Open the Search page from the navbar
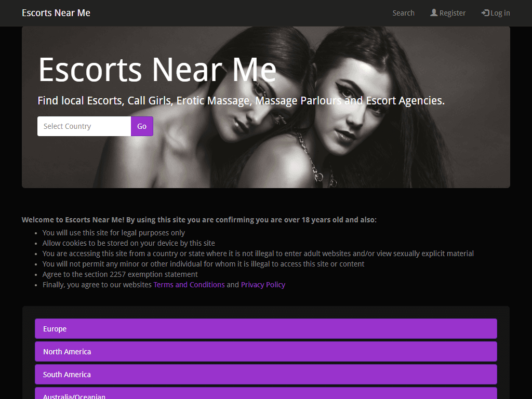 [404, 12]
